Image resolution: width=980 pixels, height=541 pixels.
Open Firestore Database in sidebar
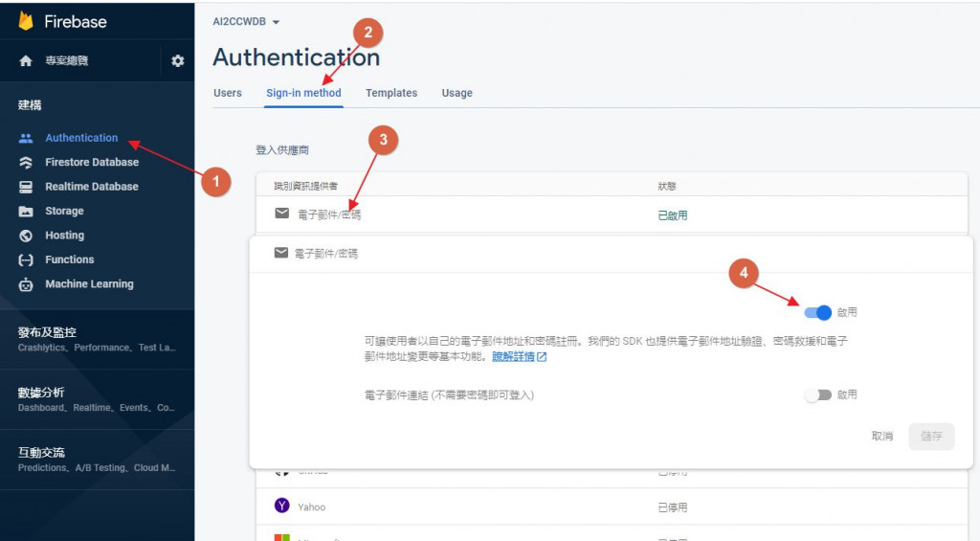click(x=92, y=162)
